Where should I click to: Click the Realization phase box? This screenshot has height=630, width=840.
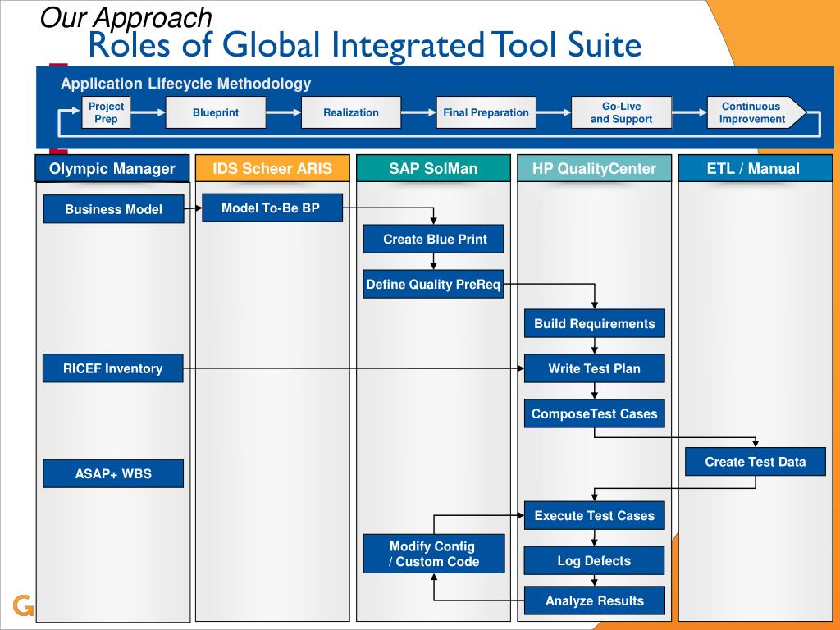click(351, 112)
